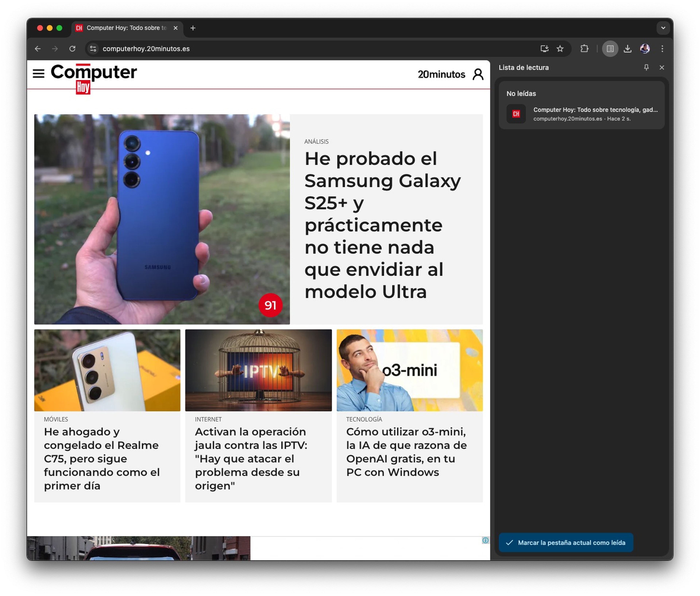
Task: Open the Computer Hoy reading list entry
Action: coord(582,114)
